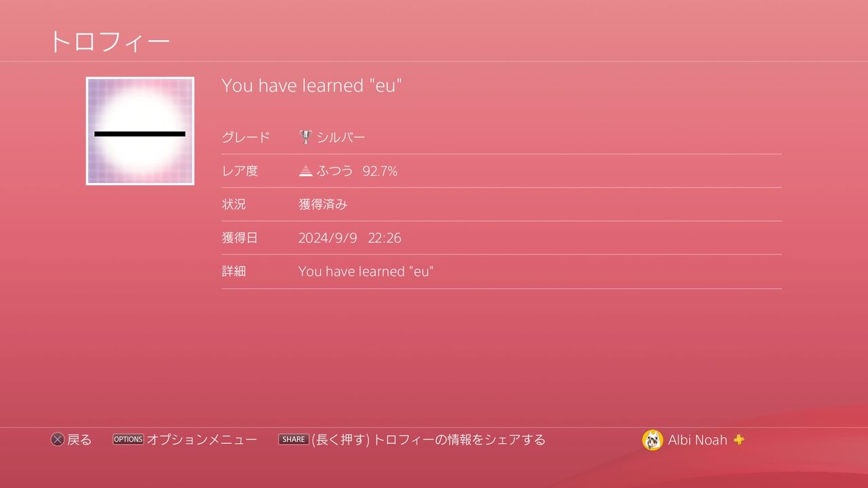Click the SHARE button icon
The height and width of the screenshot is (488, 868).
pos(294,439)
